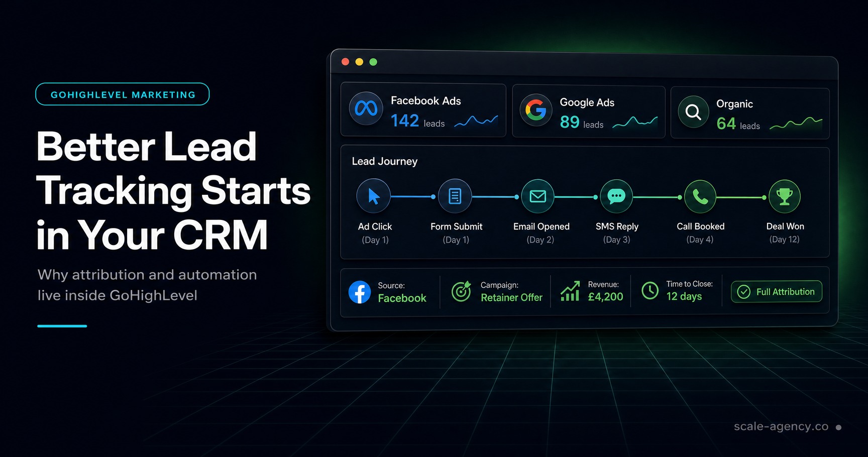Click the Organic leads sparkline chart
Screen dimensions: 868x457
(x=796, y=123)
